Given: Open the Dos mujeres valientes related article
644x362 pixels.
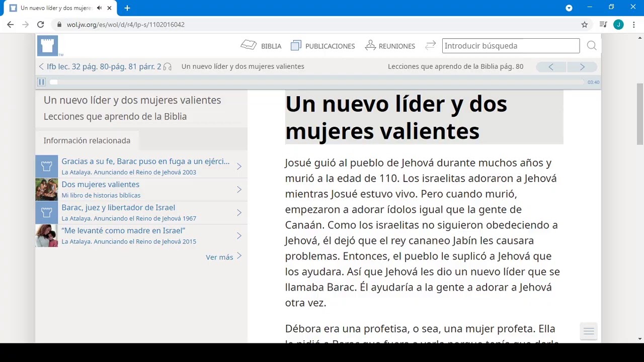Looking at the screenshot, I should click(x=101, y=185).
